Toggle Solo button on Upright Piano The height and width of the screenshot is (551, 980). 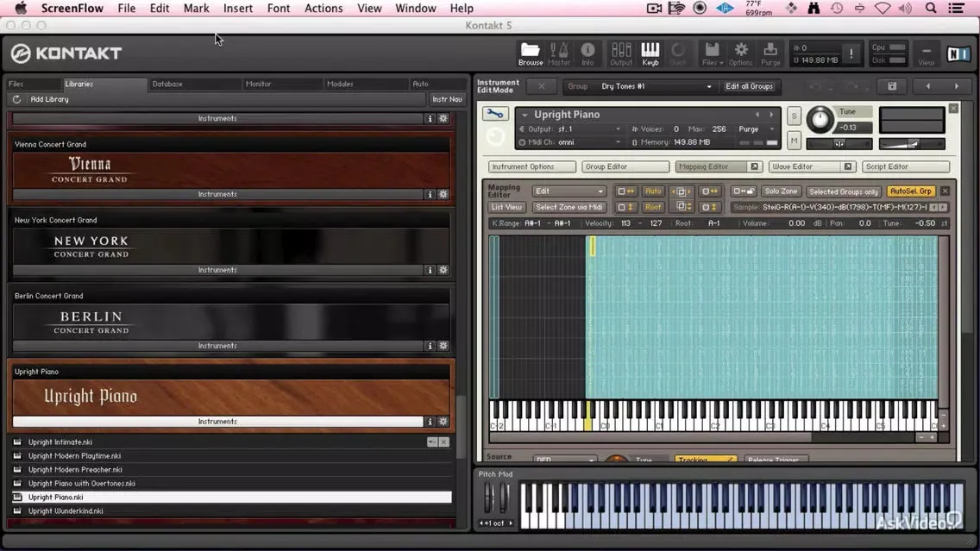tap(794, 116)
